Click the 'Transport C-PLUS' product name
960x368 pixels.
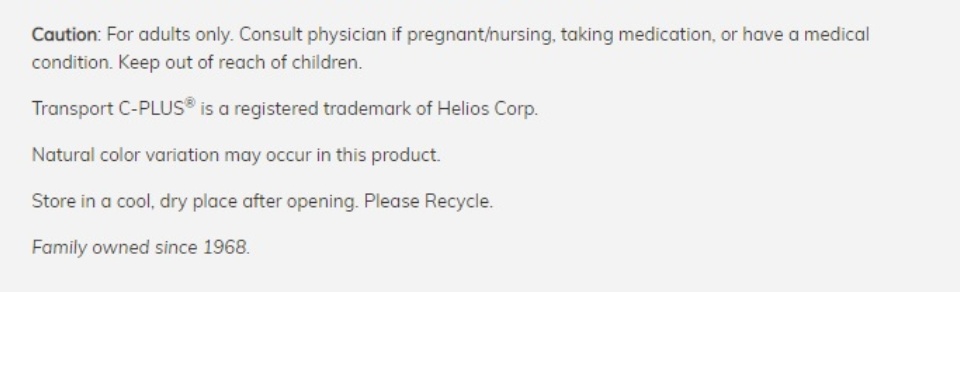(x=108, y=109)
